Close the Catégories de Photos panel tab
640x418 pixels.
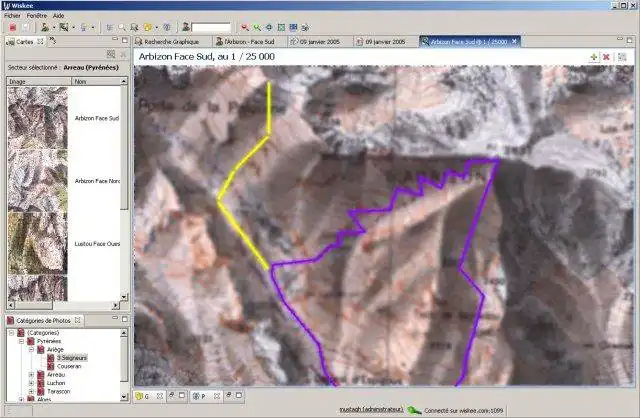[78, 320]
